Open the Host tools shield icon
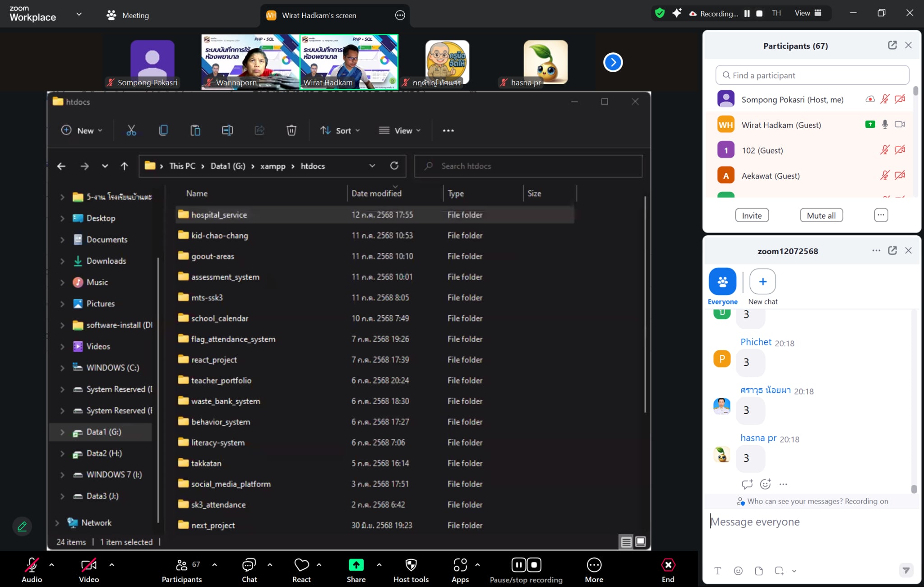 pos(411,565)
